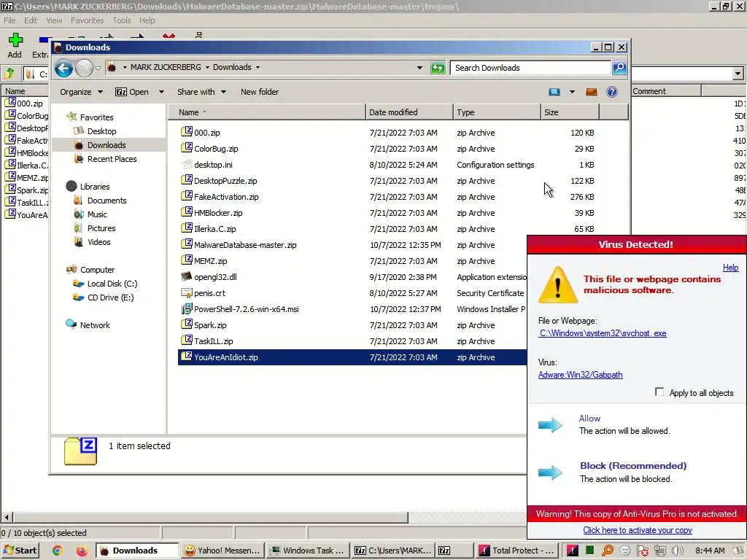Image resolution: width=747 pixels, height=560 pixels.
Task: Click the Help link in virus alert
Action: [x=730, y=268]
